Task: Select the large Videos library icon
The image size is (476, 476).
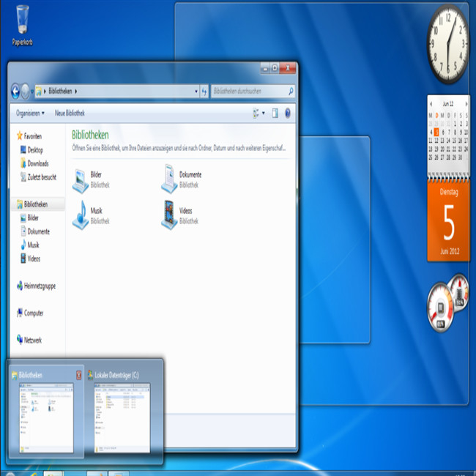Action: (169, 215)
